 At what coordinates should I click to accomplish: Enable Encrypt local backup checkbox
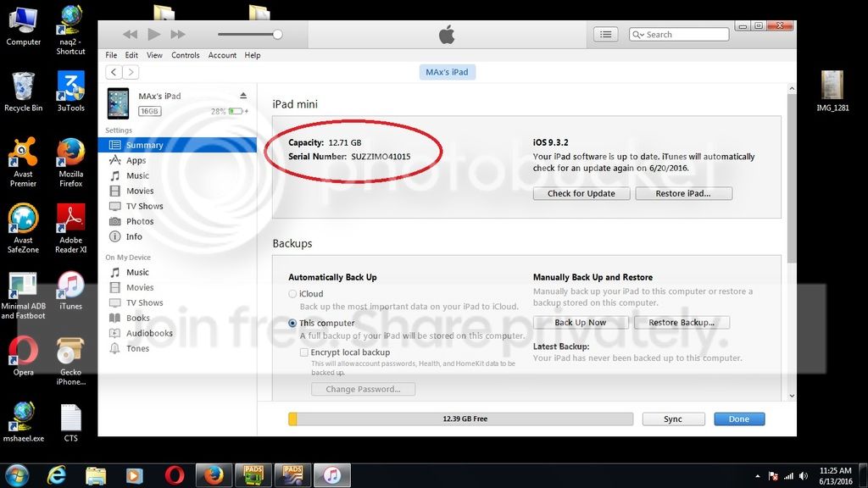click(304, 352)
